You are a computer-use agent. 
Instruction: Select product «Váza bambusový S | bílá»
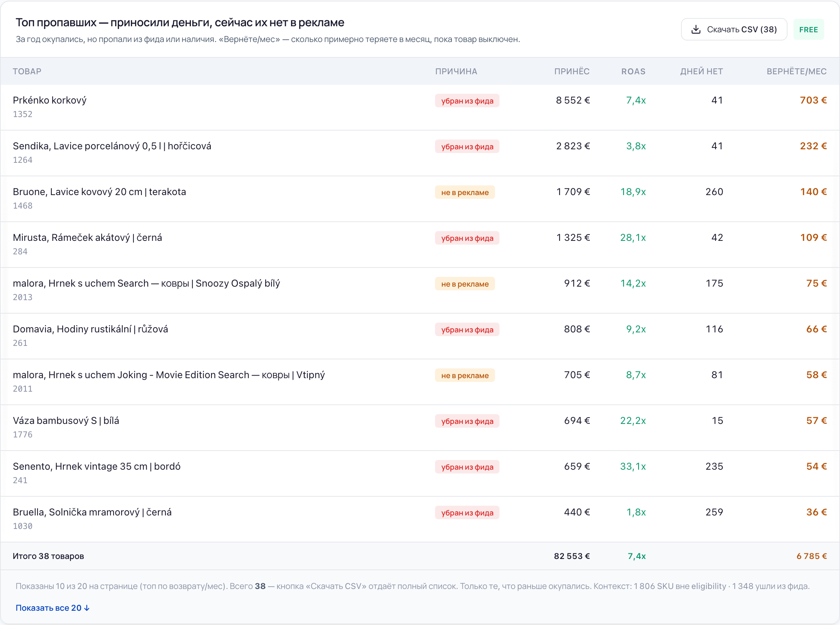click(x=66, y=421)
